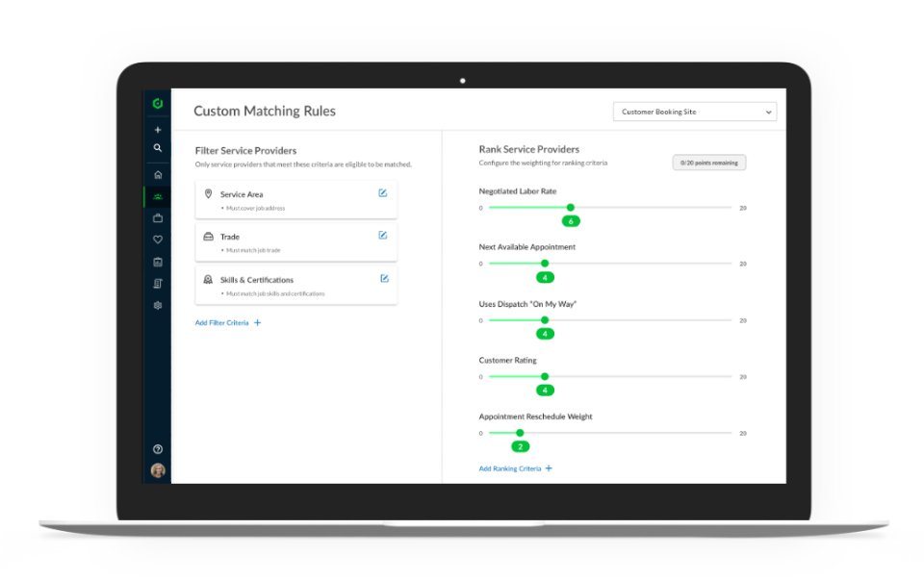Screen dimensions: 924x580
Task: Click value bubble 2 under Appointment Reschedule Weight
Action: [x=520, y=447]
